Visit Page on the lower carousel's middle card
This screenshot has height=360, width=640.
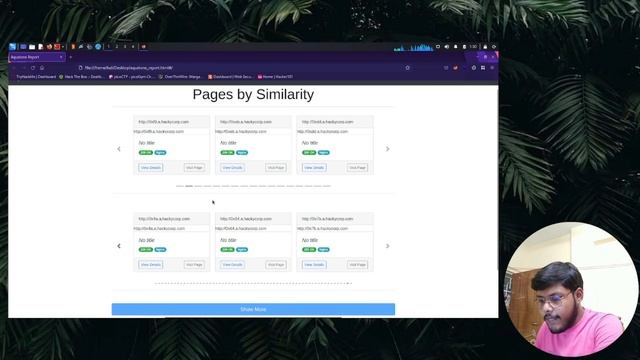(276, 265)
